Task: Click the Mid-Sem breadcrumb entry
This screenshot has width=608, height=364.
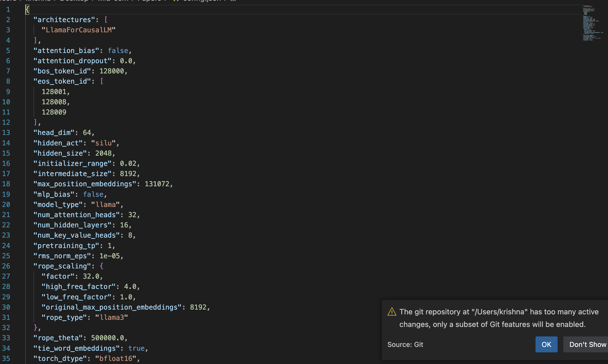Action: tap(113, 1)
